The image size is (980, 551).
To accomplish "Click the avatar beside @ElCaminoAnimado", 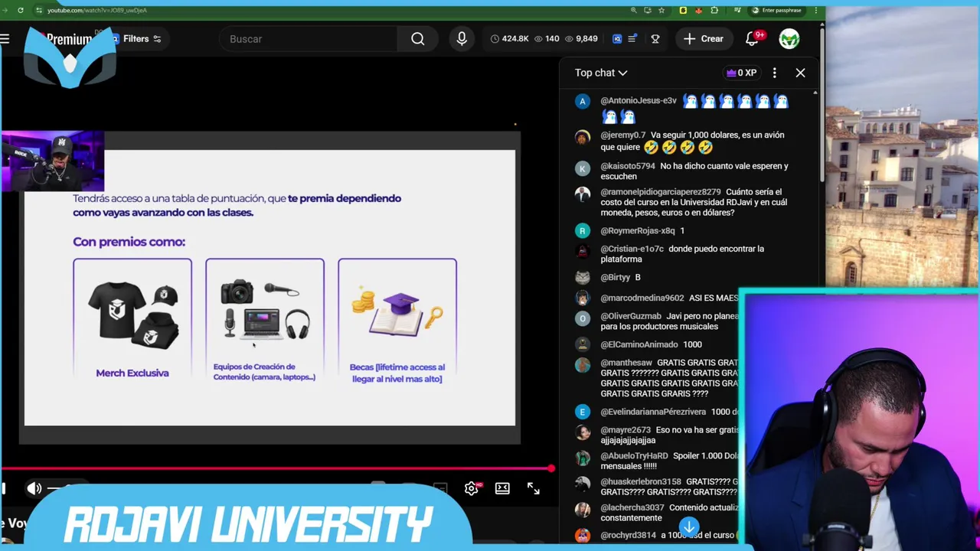I will pos(583,344).
